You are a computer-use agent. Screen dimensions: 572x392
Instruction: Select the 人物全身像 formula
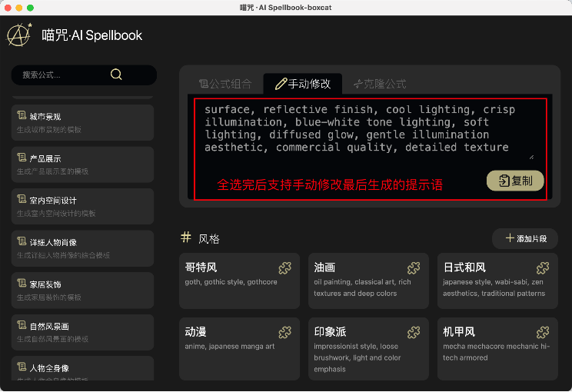(x=82, y=368)
